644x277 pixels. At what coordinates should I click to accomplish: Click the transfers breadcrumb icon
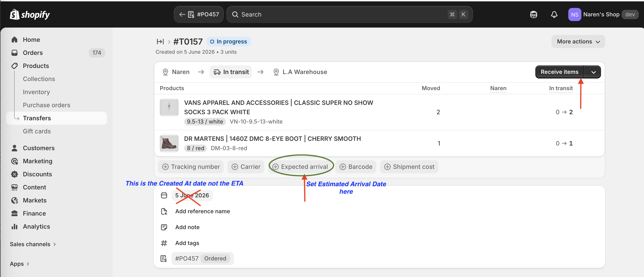click(x=160, y=42)
